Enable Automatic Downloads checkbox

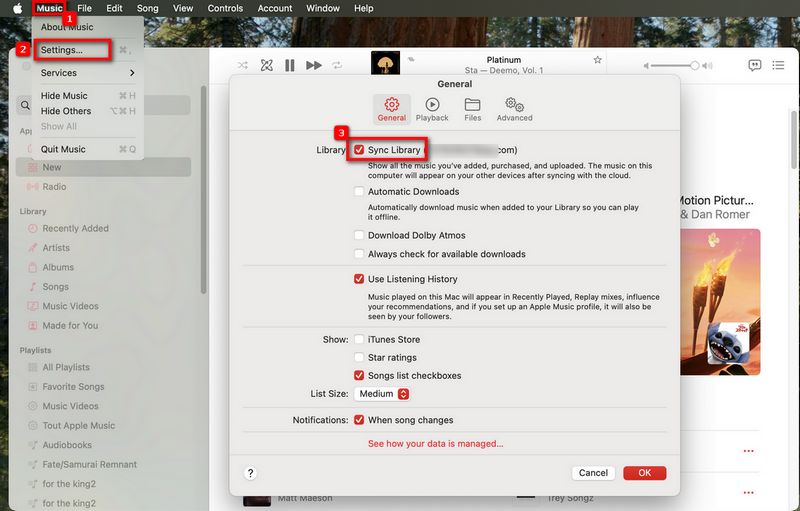[x=359, y=191]
